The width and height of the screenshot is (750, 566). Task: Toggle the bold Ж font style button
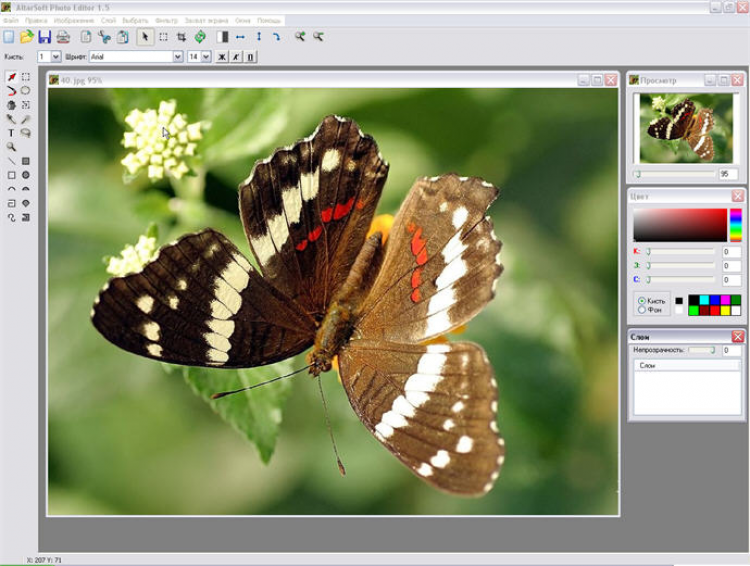point(222,57)
